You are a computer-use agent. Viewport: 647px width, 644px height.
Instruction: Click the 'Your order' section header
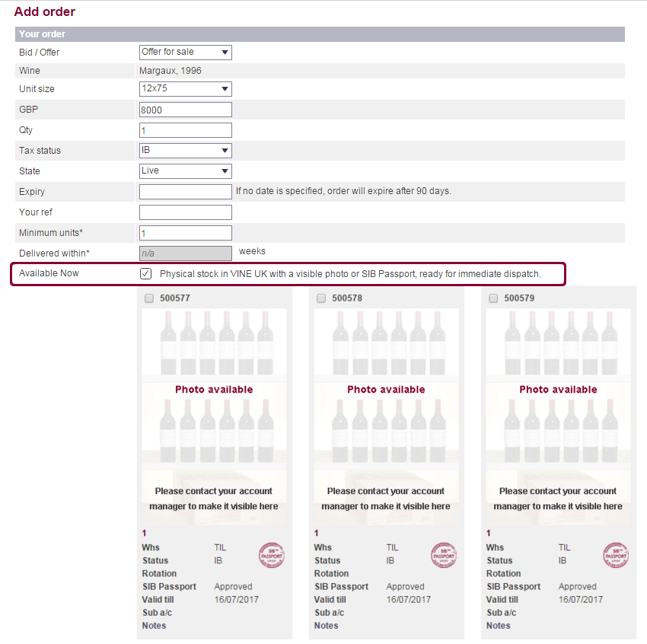(320, 34)
